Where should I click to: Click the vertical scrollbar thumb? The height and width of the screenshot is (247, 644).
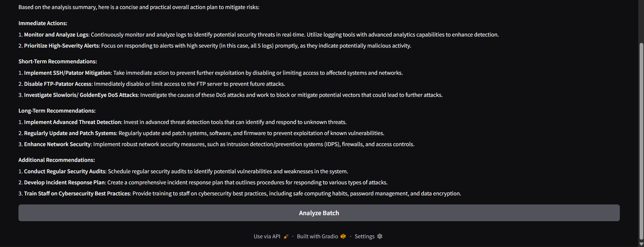(x=641, y=141)
